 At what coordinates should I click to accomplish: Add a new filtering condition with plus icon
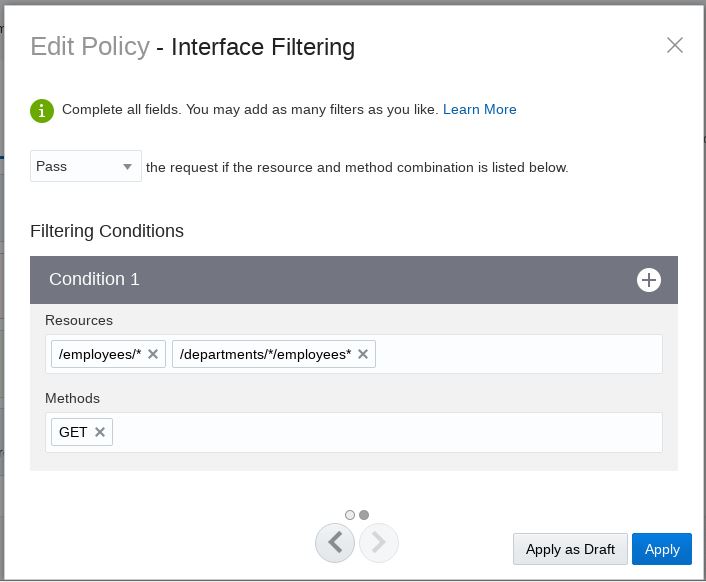[649, 280]
